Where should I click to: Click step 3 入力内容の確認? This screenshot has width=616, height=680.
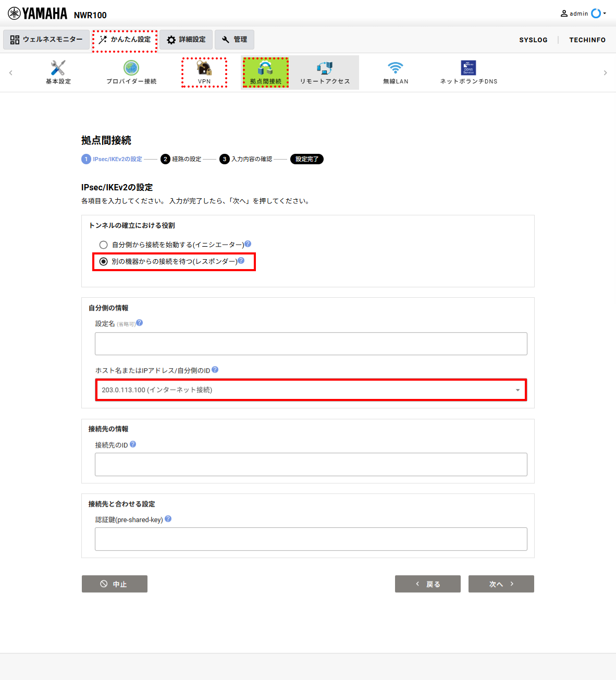247,159
